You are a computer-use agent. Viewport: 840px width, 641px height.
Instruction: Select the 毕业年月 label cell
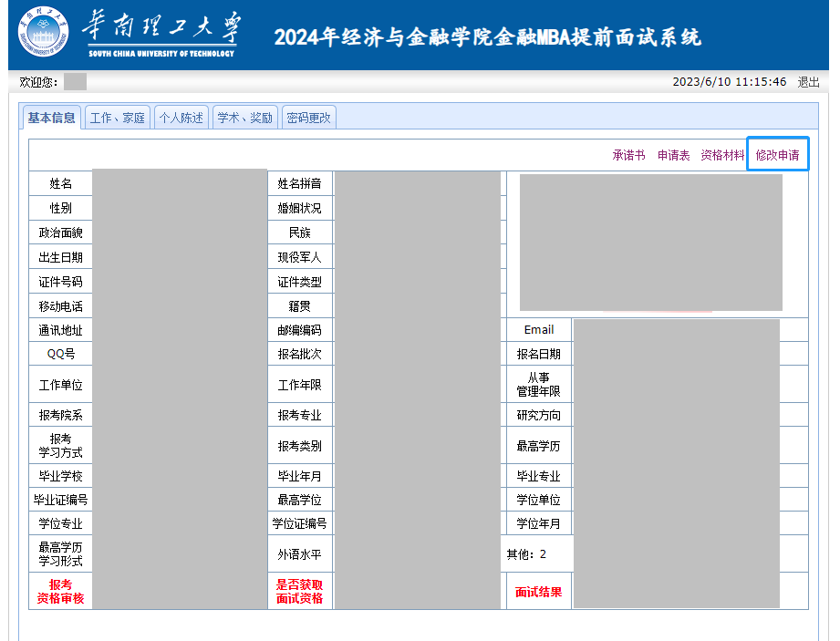(299, 476)
